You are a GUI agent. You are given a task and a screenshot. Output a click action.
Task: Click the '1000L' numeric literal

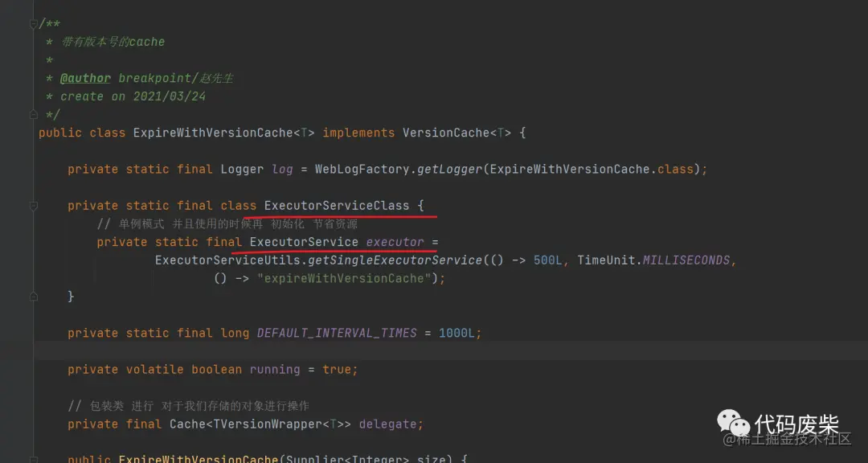[x=457, y=334]
